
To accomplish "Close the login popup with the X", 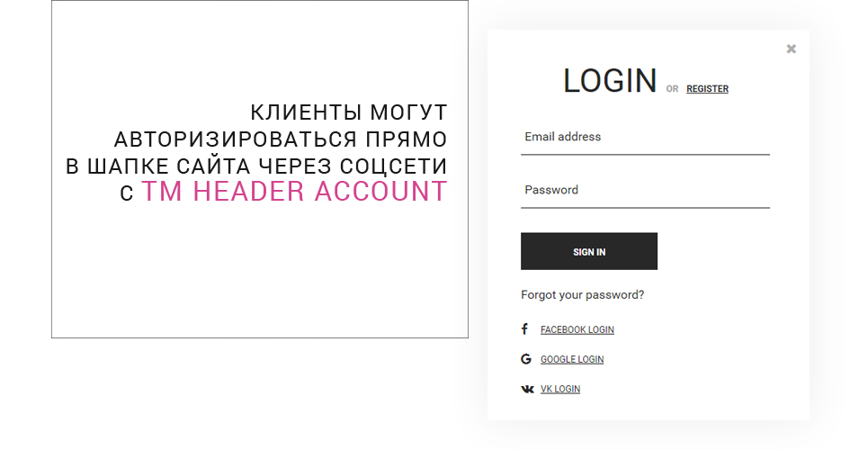I will pyautogui.click(x=791, y=49).
